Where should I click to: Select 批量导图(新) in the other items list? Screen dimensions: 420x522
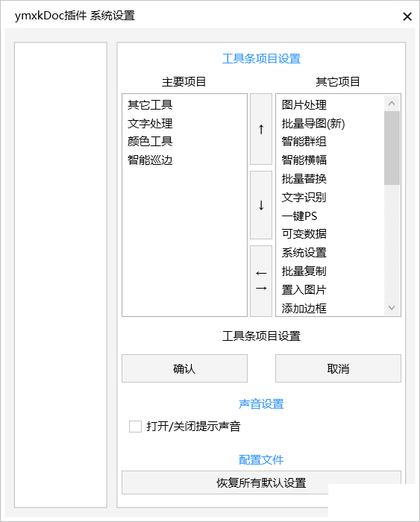[x=313, y=124]
